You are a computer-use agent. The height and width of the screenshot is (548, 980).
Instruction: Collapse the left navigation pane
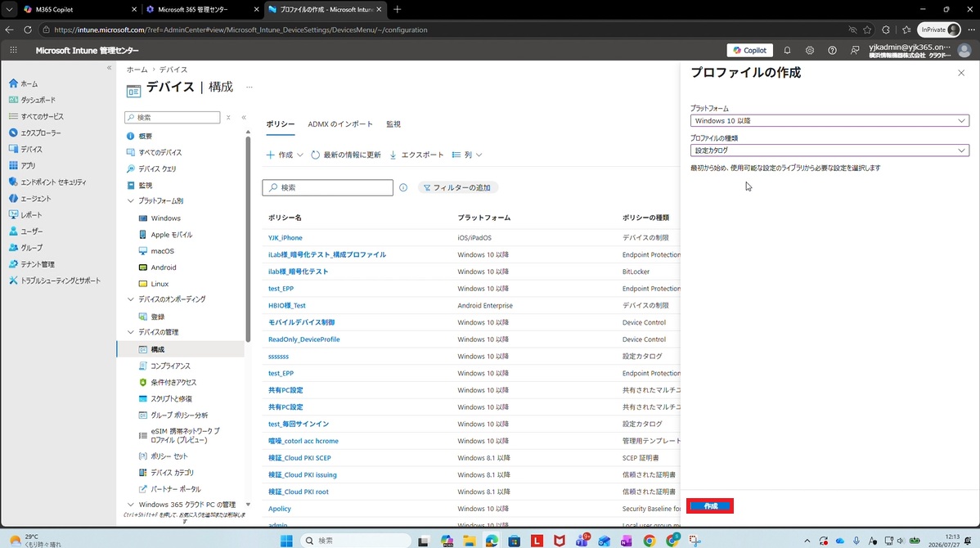110,68
